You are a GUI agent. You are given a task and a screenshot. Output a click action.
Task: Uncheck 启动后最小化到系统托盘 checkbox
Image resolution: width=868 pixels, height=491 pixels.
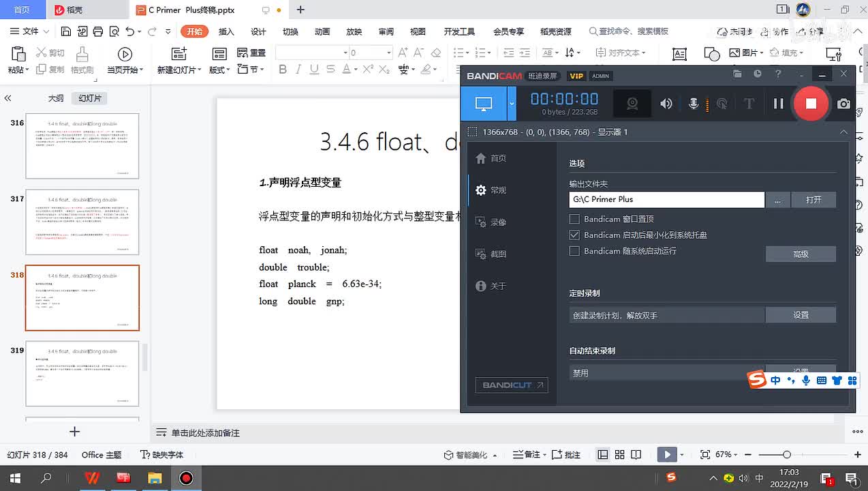pos(574,235)
